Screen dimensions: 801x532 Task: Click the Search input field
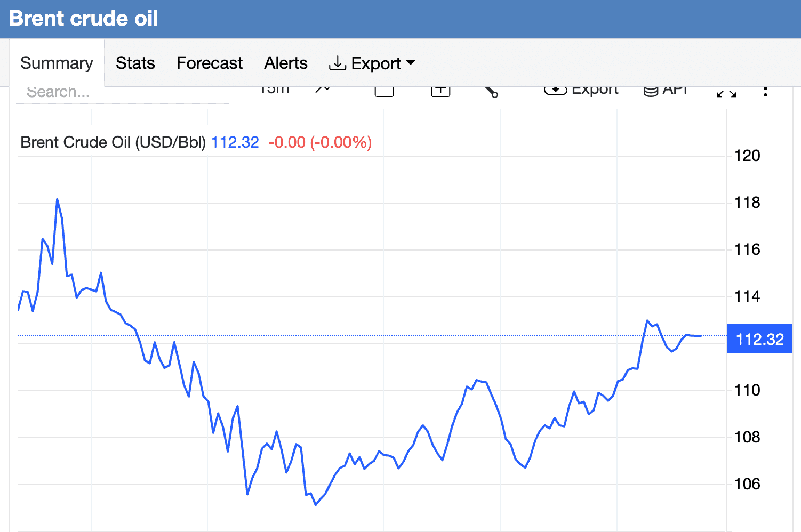123,93
